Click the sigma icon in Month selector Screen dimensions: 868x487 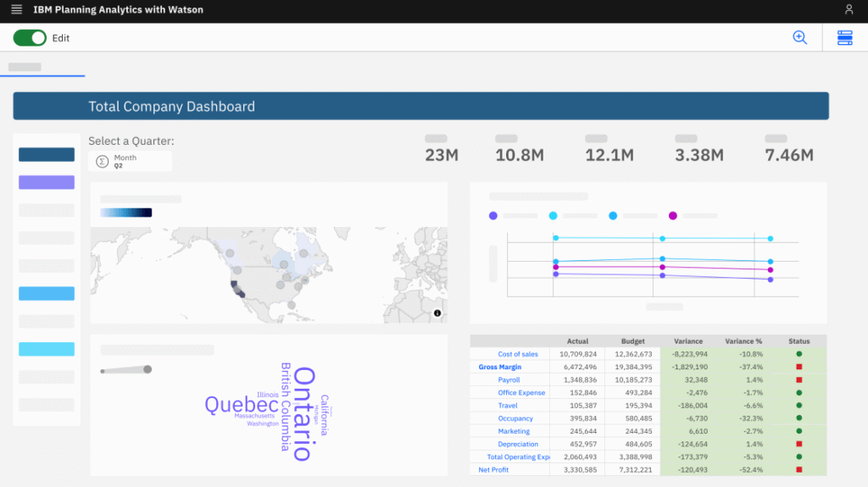pos(103,161)
